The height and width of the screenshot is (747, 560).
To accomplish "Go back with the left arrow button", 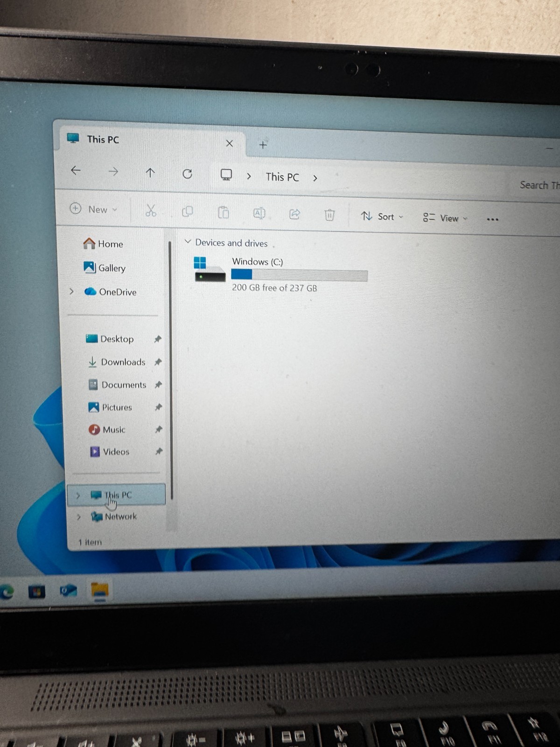I will point(76,170).
